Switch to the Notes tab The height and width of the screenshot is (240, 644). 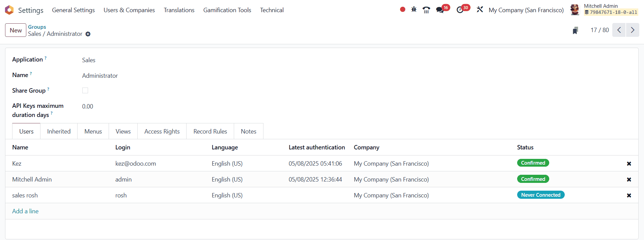(249, 131)
